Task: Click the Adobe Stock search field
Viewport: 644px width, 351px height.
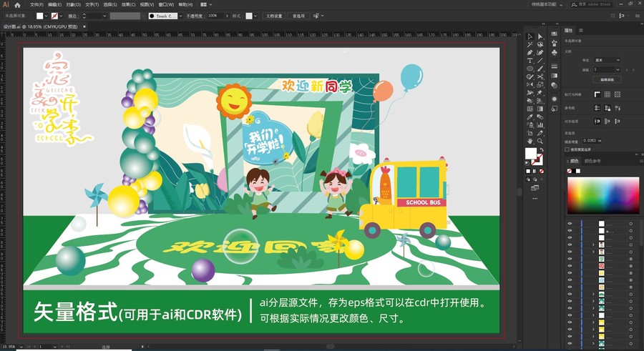Action: coord(592,4)
